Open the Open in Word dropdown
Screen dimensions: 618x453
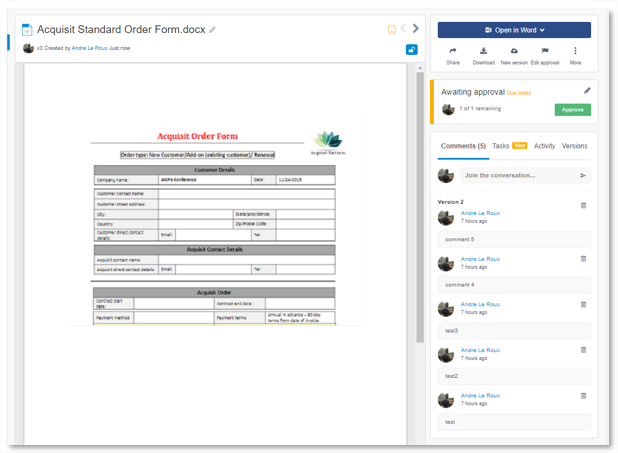(x=514, y=30)
